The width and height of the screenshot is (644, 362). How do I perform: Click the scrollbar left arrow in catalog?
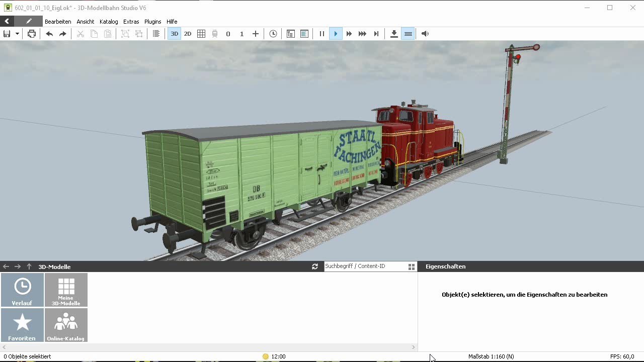pos(3,347)
